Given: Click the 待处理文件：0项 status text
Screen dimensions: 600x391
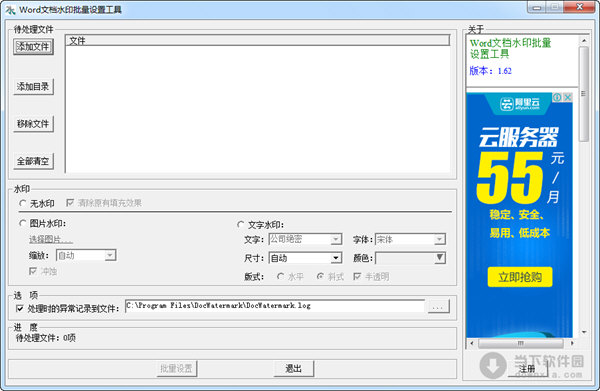Looking at the screenshot, I should coord(46,338).
